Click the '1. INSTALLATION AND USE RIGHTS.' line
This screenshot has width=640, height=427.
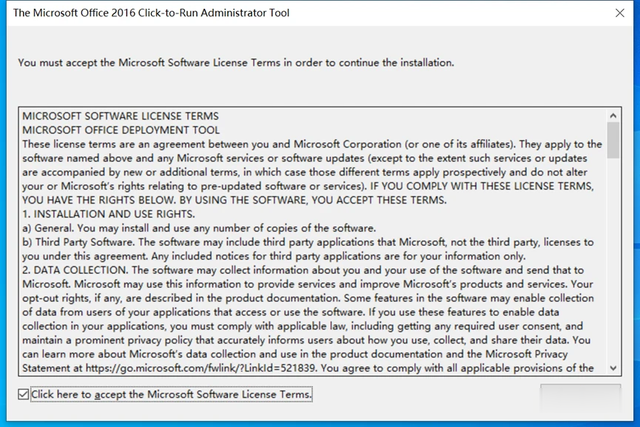coord(109,214)
